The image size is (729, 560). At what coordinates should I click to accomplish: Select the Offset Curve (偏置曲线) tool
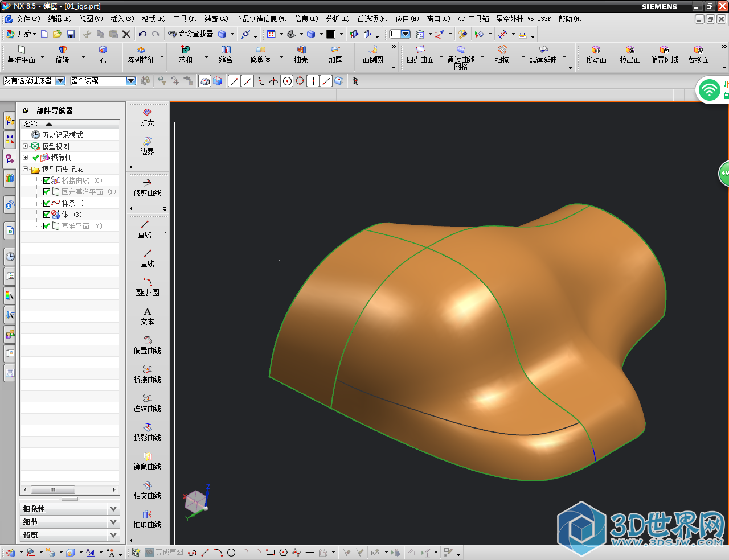148,345
